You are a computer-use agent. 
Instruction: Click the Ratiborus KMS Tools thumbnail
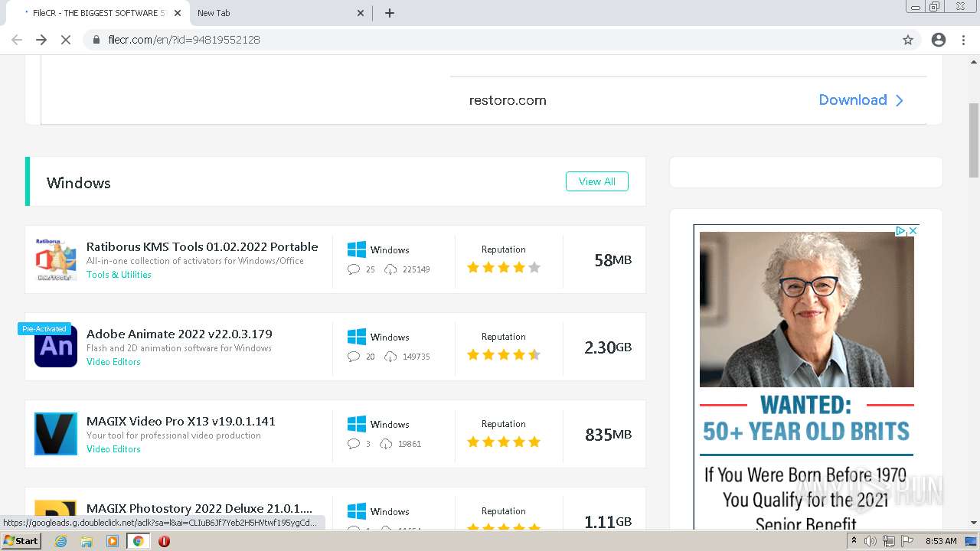[56, 259]
